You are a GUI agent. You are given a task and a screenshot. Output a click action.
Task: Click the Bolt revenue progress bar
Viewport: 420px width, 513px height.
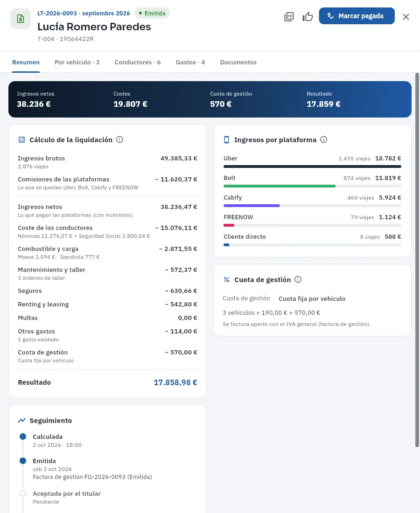click(x=312, y=186)
